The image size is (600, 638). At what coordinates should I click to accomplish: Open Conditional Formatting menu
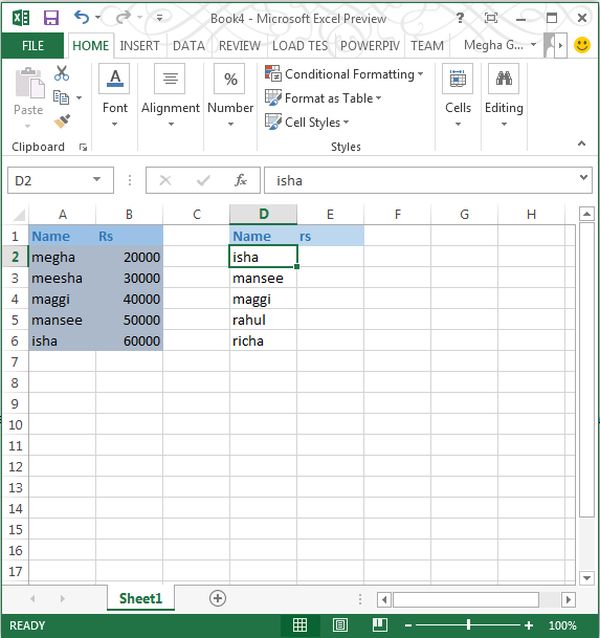point(344,74)
